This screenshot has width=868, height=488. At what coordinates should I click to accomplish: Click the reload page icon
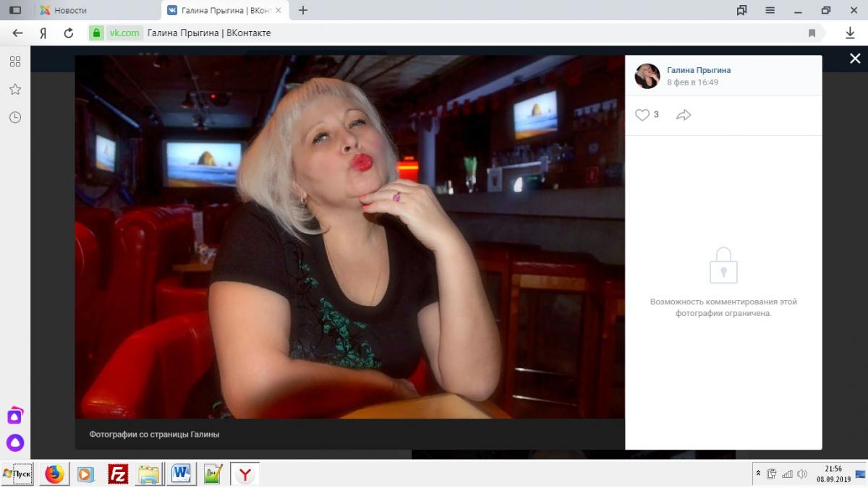point(69,33)
